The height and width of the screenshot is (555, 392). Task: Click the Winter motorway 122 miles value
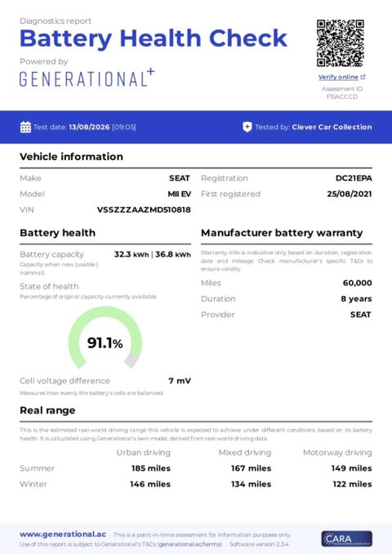coord(352,484)
